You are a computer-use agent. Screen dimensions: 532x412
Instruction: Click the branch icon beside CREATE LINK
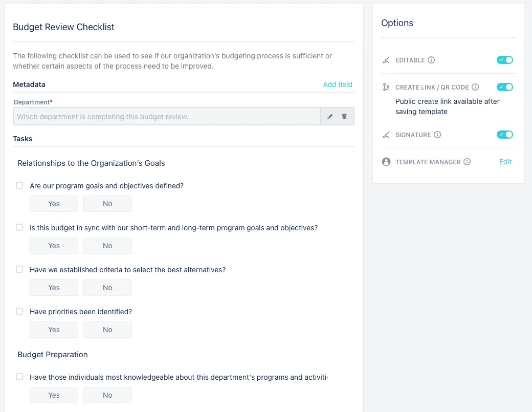[386, 87]
